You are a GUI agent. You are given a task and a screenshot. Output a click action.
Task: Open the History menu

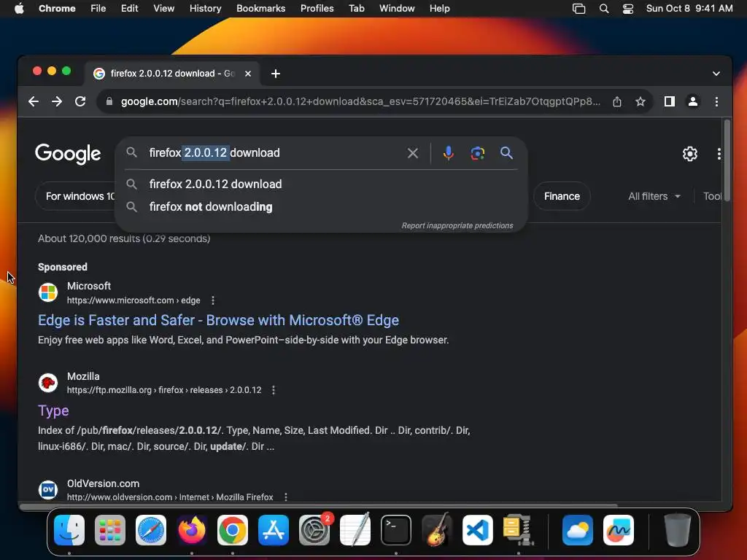tap(205, 9)
